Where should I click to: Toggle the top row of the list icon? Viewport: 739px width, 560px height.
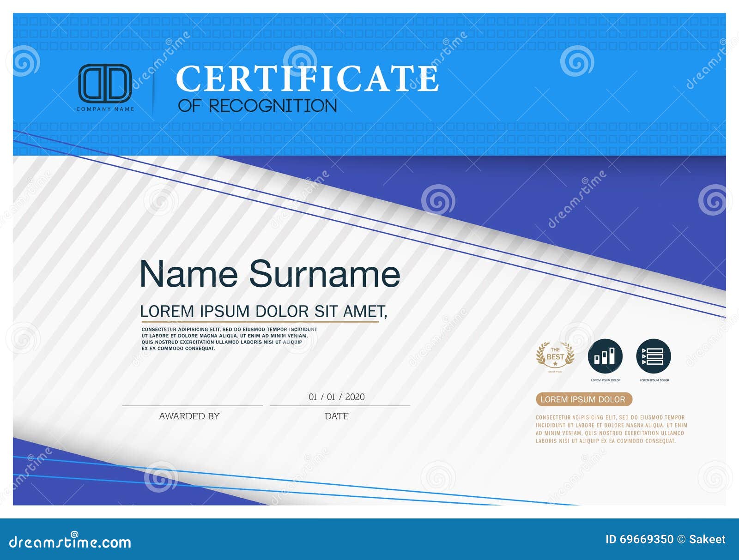pyautogui.click(x=655, y=351)
